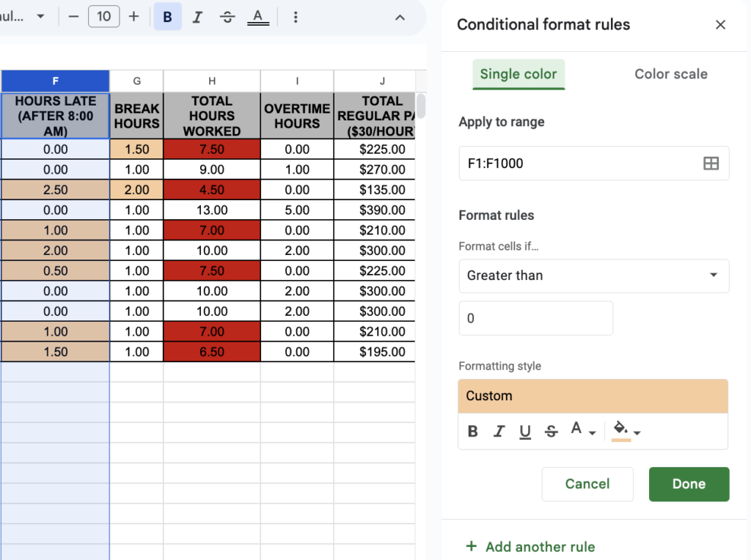Select column F header
Screen dimensions: 751x560
(x=56, y=81)
